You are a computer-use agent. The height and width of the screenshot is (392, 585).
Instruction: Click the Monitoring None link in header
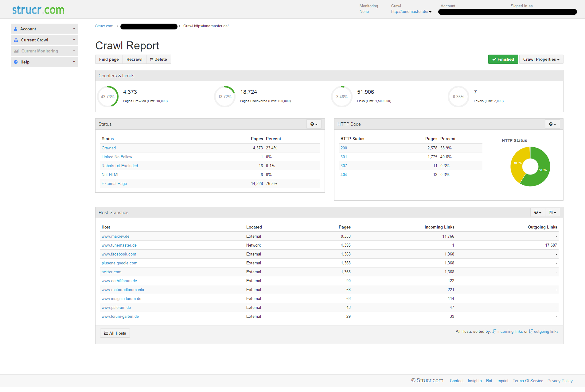pos(364,12)
